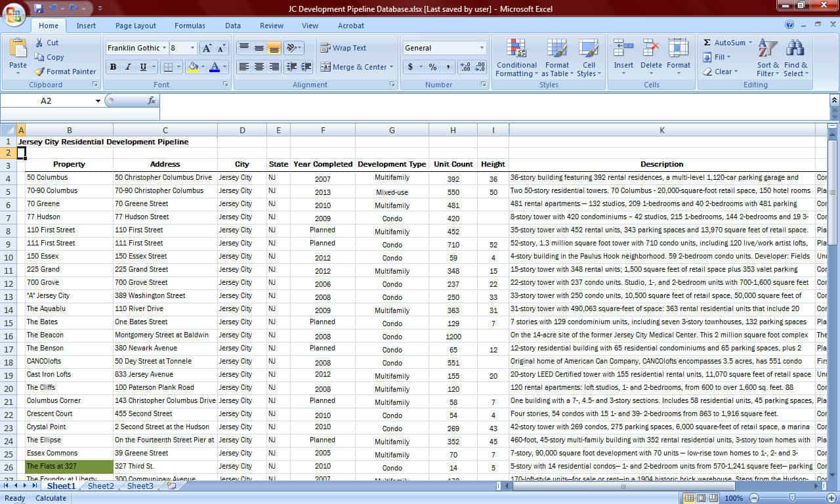Image resolution: width=840 pixels, height=504 pixels.
Task: Open Find & Select options
Action: (795, 58)
